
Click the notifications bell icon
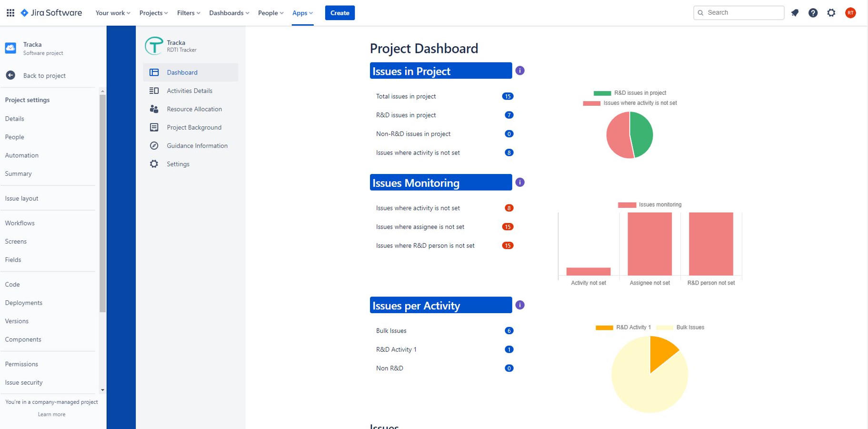pyautogui.click(x=795, y=13)
